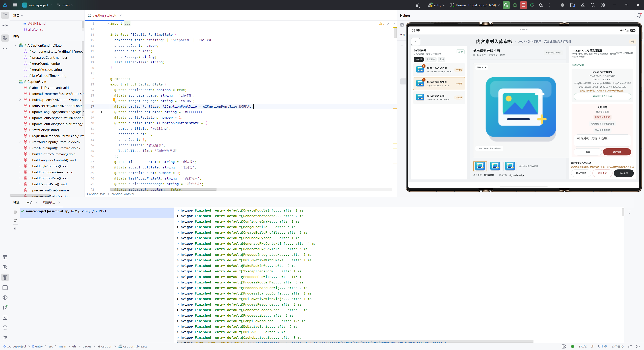Viewport: 644px width, 350px height.
Task: Start debugging with the green bug icon
Action: coord(515,5)
